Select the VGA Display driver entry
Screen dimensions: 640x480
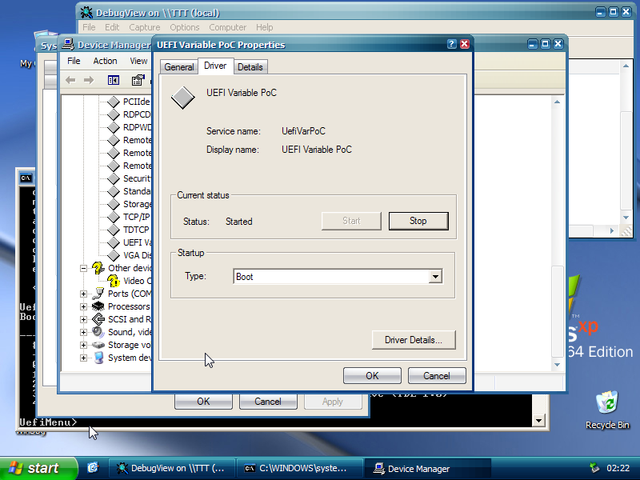tap(137, 255)
